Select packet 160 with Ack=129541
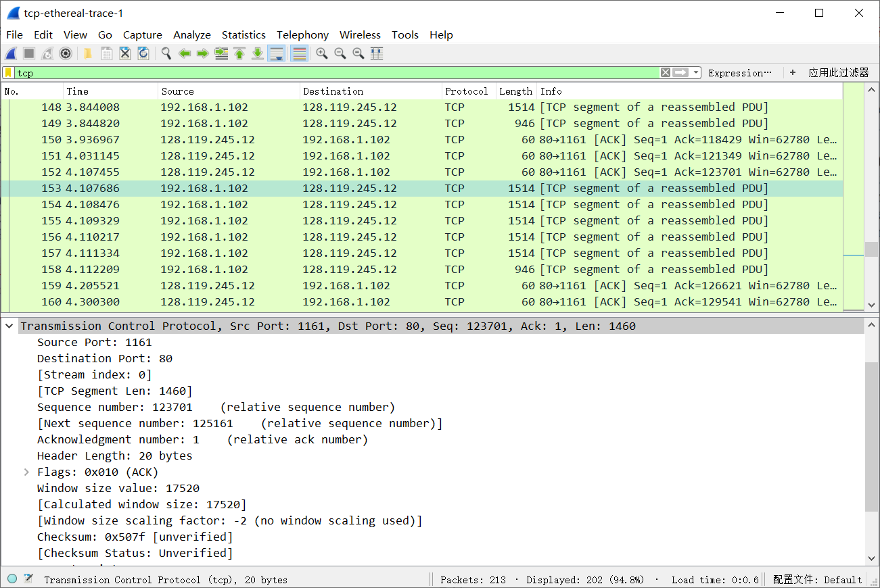The width and height of the screenshot is (880, 588). point(422,301)
